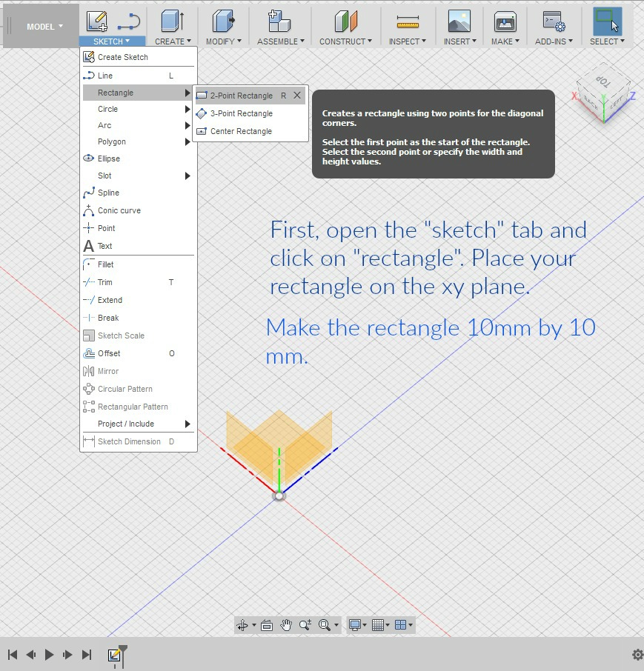Click the Scripts icon above ADD-INS
This screenshot has height=671, width=644.
(554, 21)
